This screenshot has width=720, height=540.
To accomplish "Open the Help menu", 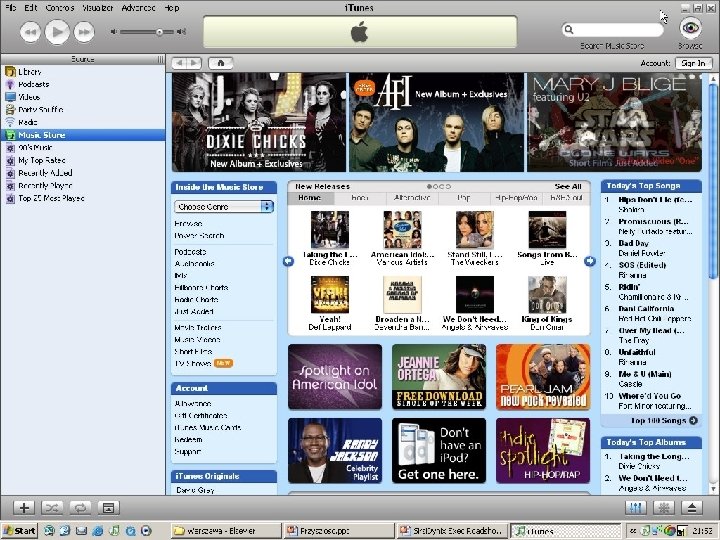I will (x=172, y=8).
